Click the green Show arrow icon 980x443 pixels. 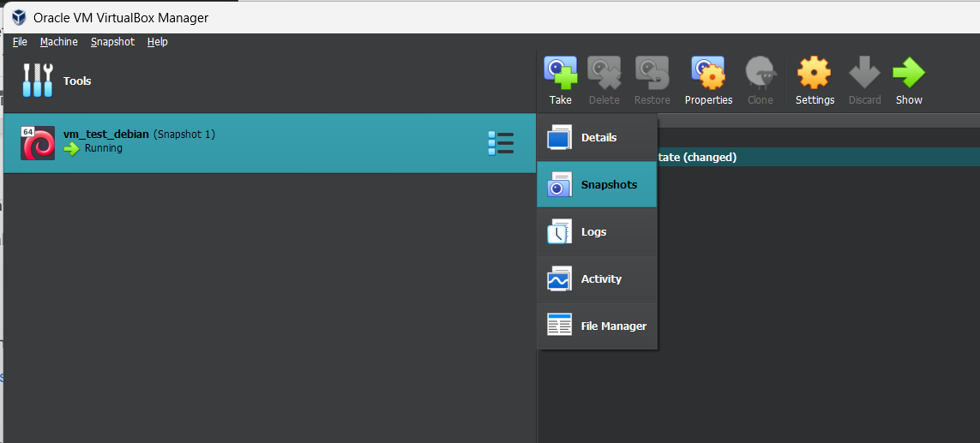coord(909,75)
